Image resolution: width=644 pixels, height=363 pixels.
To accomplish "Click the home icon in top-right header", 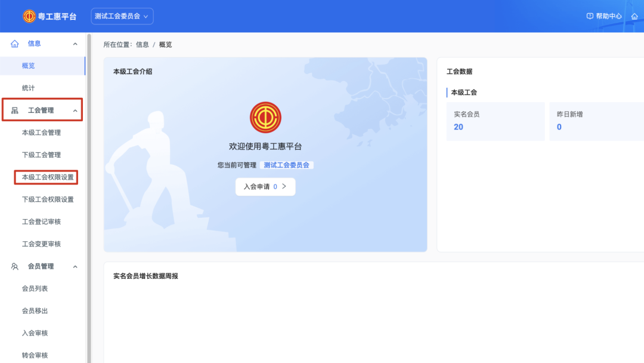I will click(x=634, y=16).
